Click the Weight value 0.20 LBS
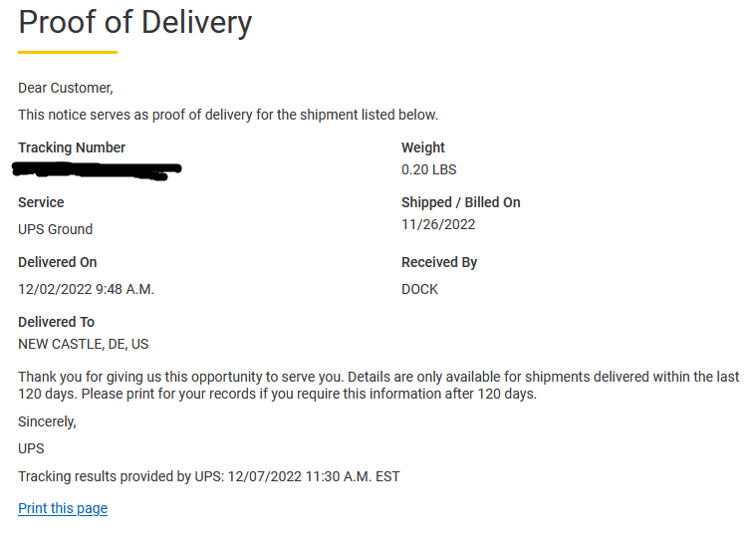Image resolution: width=756 pixels, height=556 pixels. (428, 169)
